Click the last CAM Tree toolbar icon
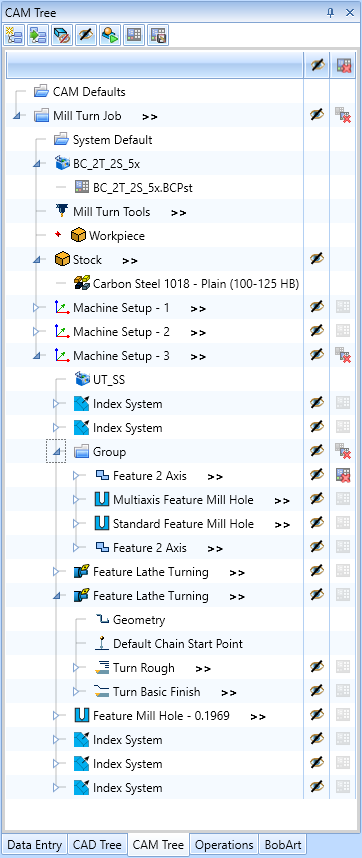 (x=158, y=35)
